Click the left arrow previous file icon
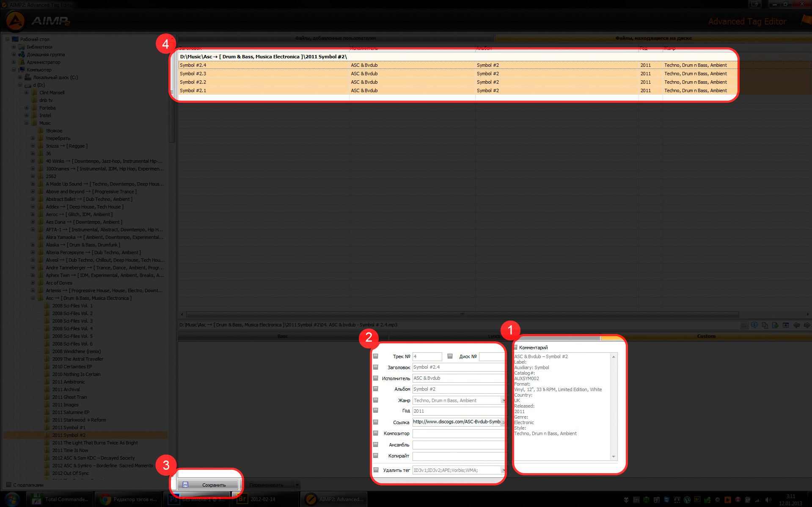The height and width of the screenshot is (507, 812). tap(796, 325)
